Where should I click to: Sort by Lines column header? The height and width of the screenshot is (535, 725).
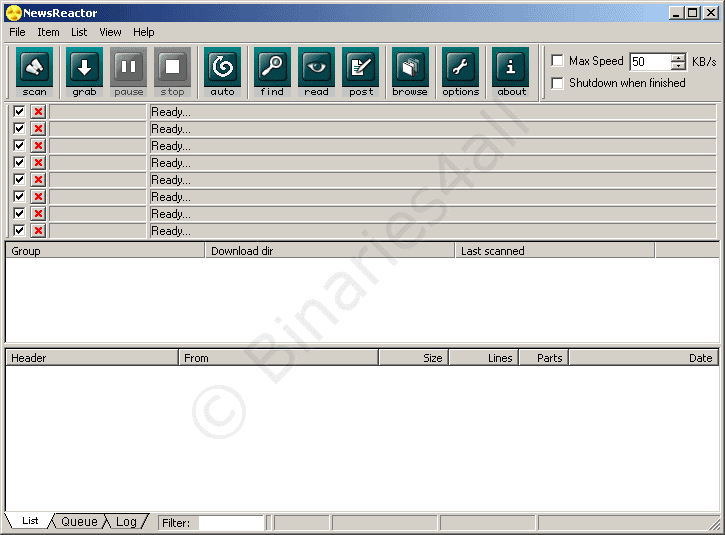click(x=484, y=358)
